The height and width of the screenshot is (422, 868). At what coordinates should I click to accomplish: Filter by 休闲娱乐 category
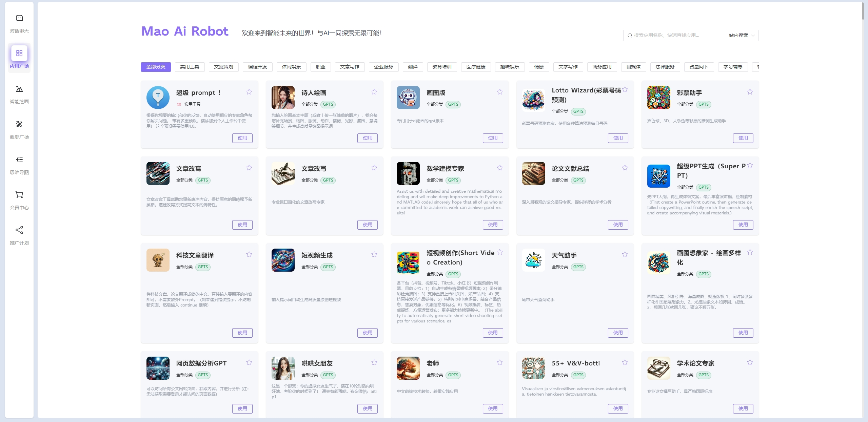tap(292, 67)
